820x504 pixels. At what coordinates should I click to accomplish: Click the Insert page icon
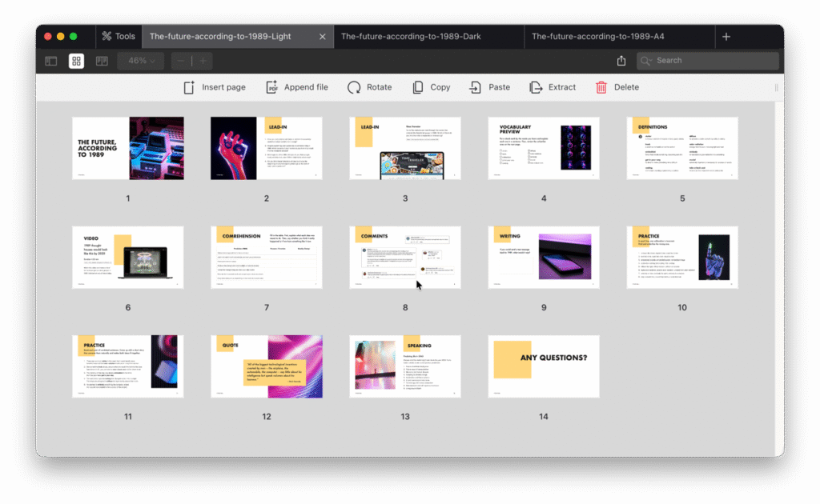tap(189, 87)
